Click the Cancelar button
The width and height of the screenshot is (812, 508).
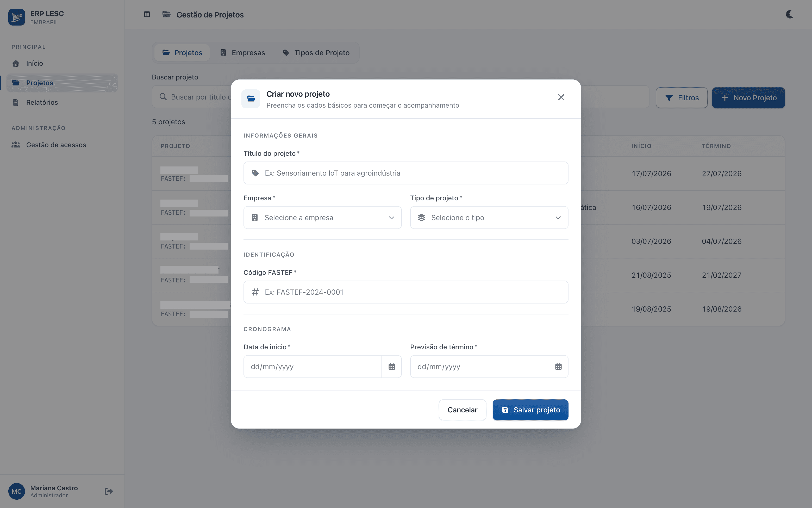click(463, 410)
